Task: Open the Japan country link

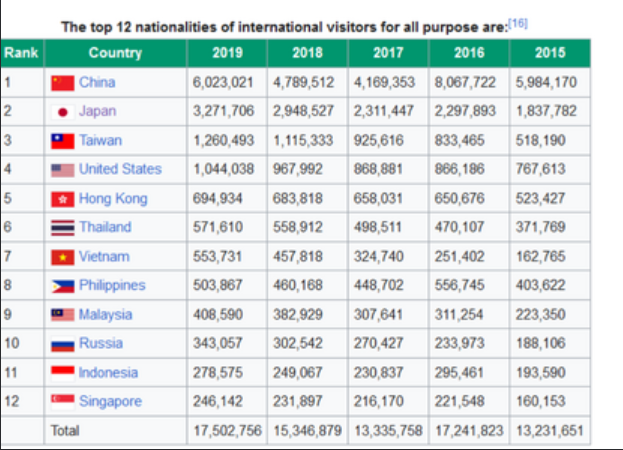Action: [x=98, y=111]
